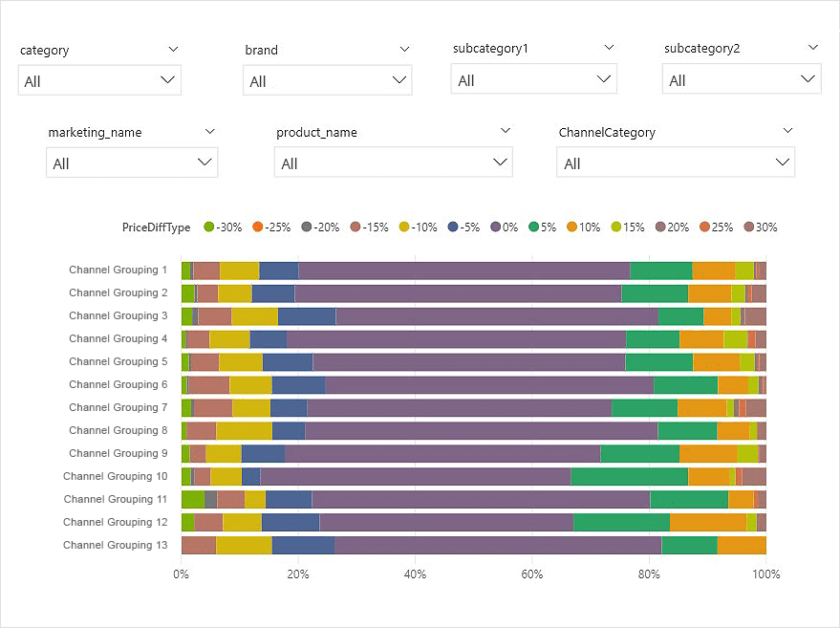Click the Channel Grouping 1 axis label
This screenshot has height=628, width=840.
click(118, 270)
